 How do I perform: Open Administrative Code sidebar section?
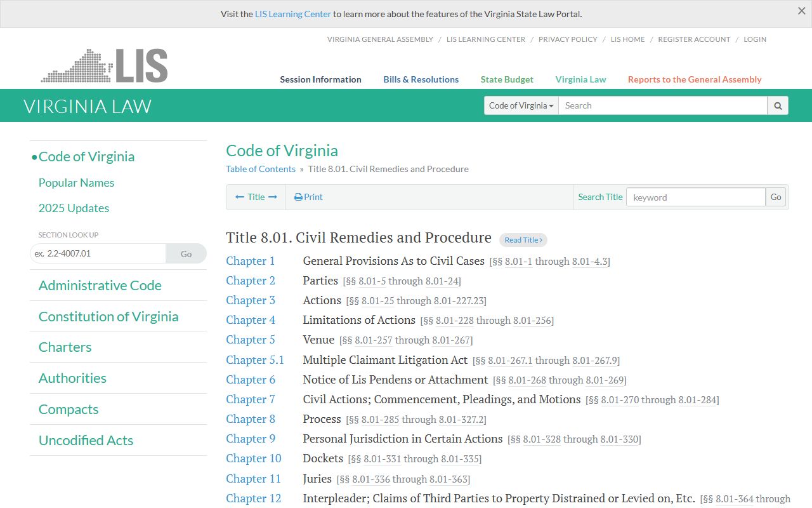click(100, 286)
